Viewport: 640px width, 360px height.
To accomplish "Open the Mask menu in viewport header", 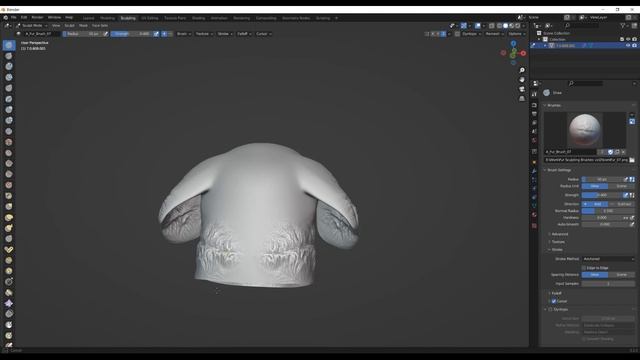I will [x=83, y=25].
